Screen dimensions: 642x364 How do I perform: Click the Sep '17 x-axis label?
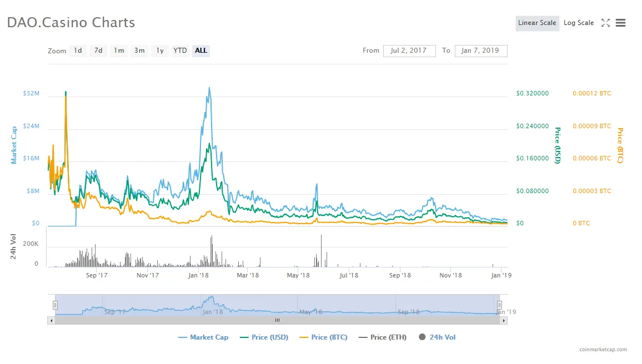97,275
